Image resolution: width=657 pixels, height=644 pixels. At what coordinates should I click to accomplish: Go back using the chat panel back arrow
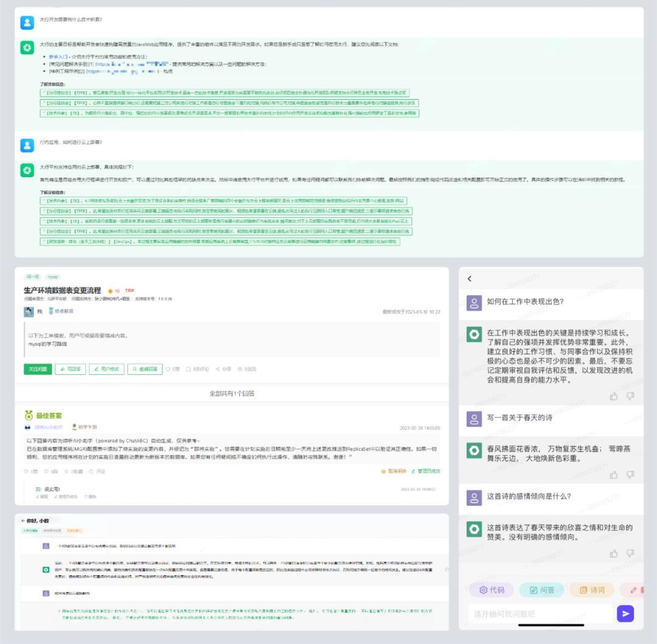[x=469, y=278]
